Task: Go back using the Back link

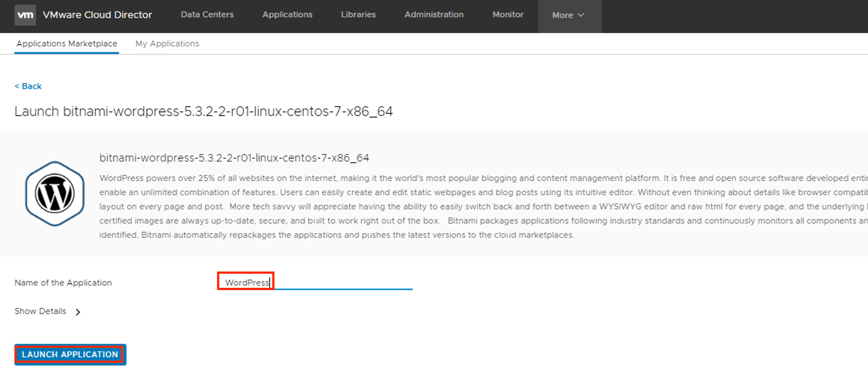Action: click(x=28, y=86)
